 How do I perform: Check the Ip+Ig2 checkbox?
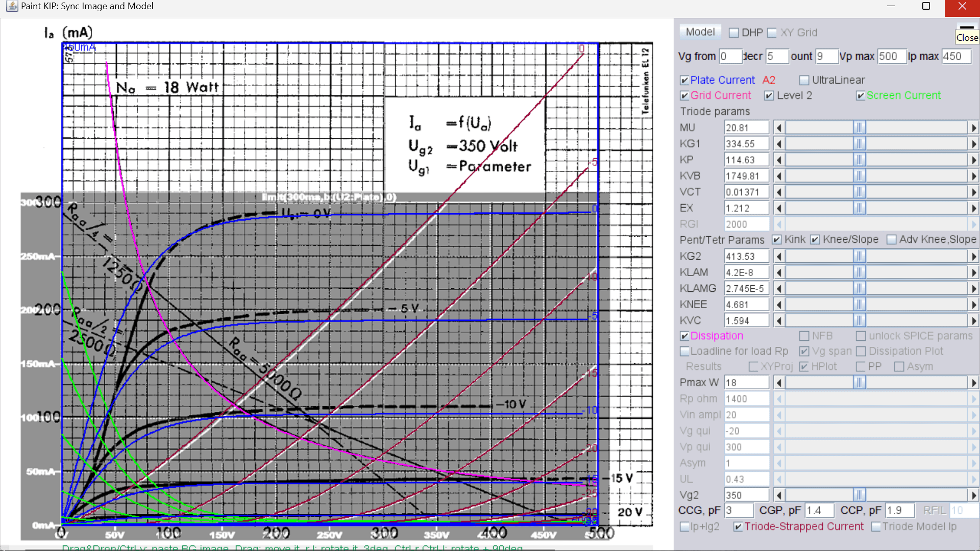click(x=684, y=527)
